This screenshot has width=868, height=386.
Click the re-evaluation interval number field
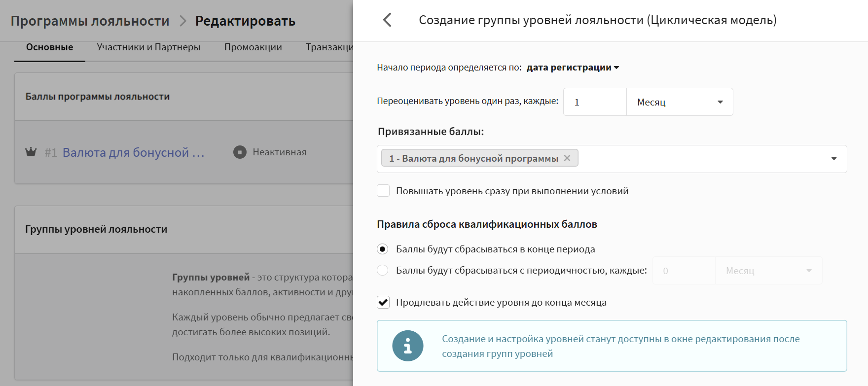[595, 102]
